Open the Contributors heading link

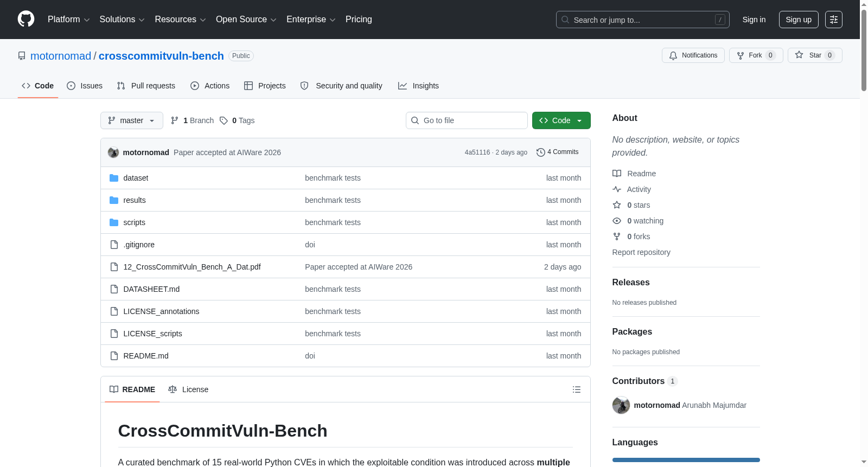click(x=644, y=381)
